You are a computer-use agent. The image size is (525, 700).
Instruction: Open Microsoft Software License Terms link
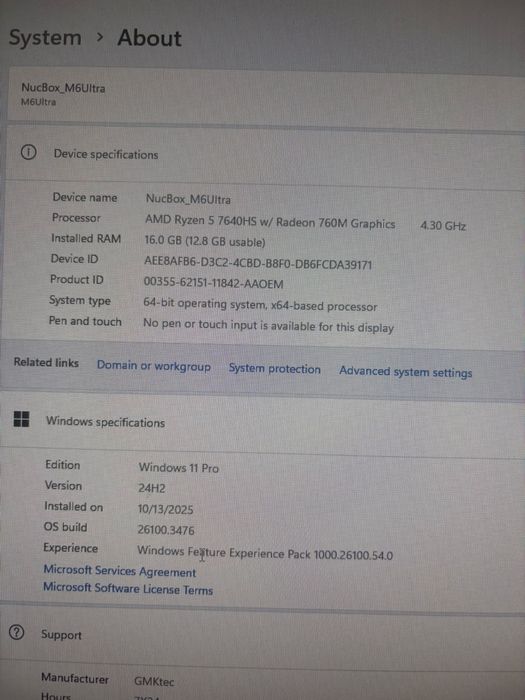[x=128, y=588]
